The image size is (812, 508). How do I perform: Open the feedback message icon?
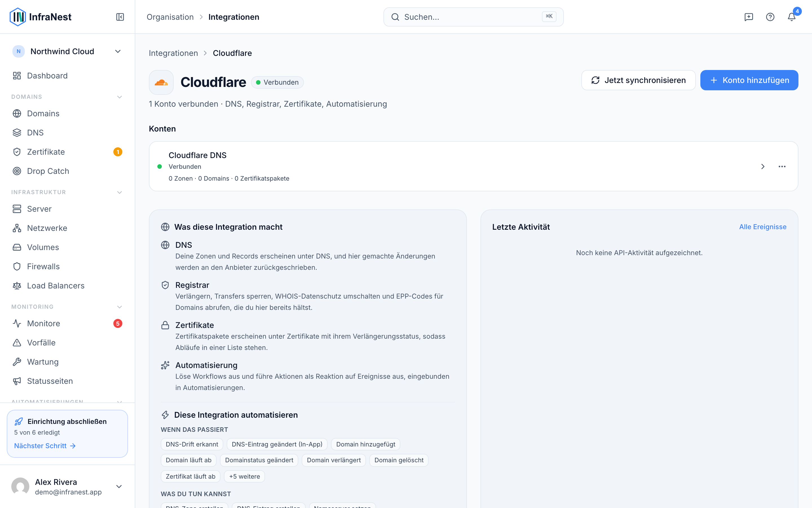tap(749, 17)
